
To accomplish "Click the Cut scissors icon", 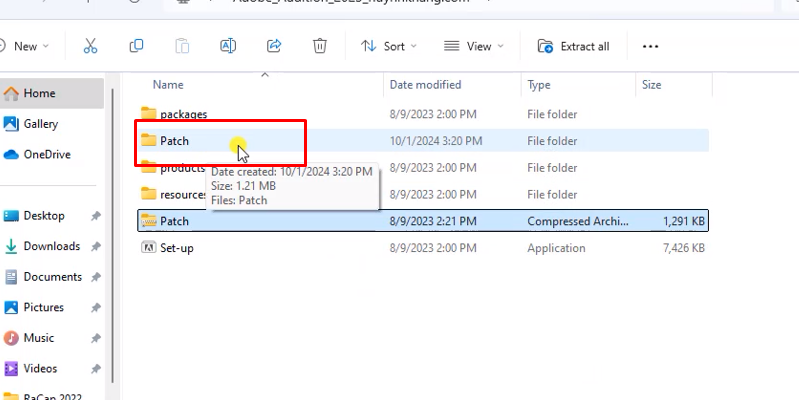I will [90, 46].
